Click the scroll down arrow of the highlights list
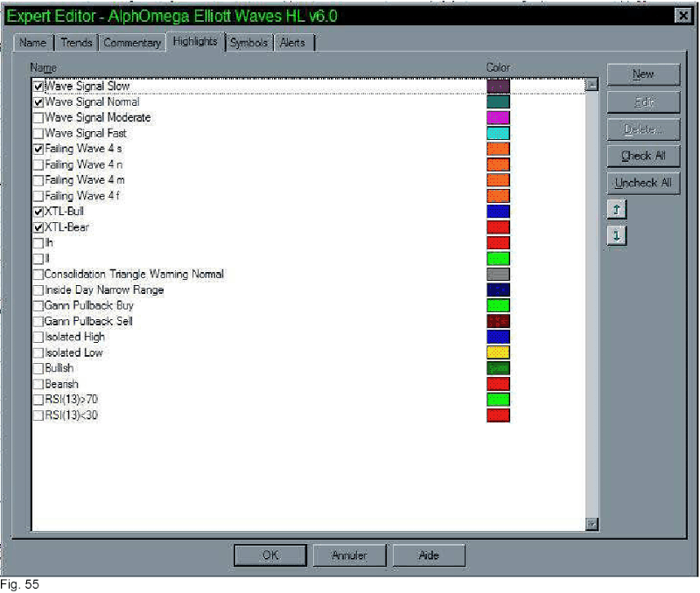The image size is (700, 593). (x=592, y=524)
